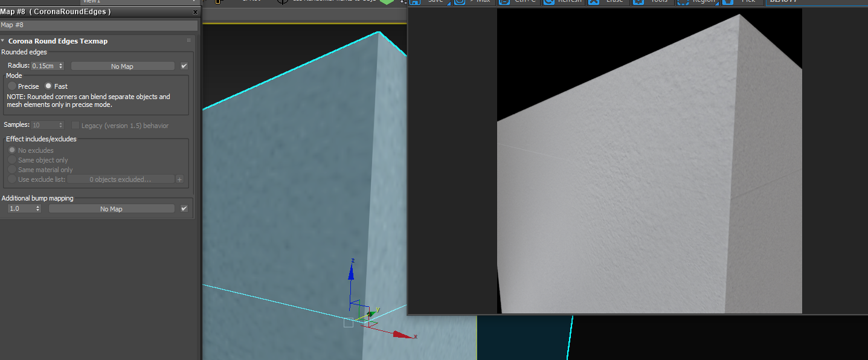The image size is (868, 360).
Task: Click the red X axis gizmo arrow
Action: click(x=404, y=334)
